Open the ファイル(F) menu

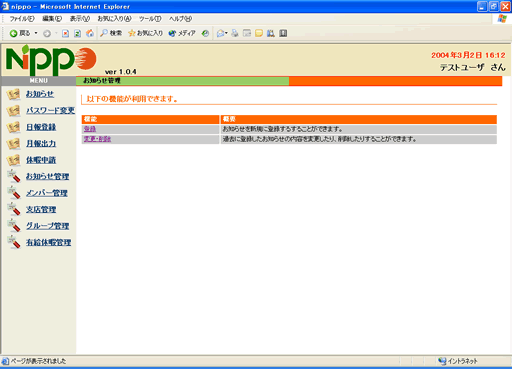(x=22, y=19)
